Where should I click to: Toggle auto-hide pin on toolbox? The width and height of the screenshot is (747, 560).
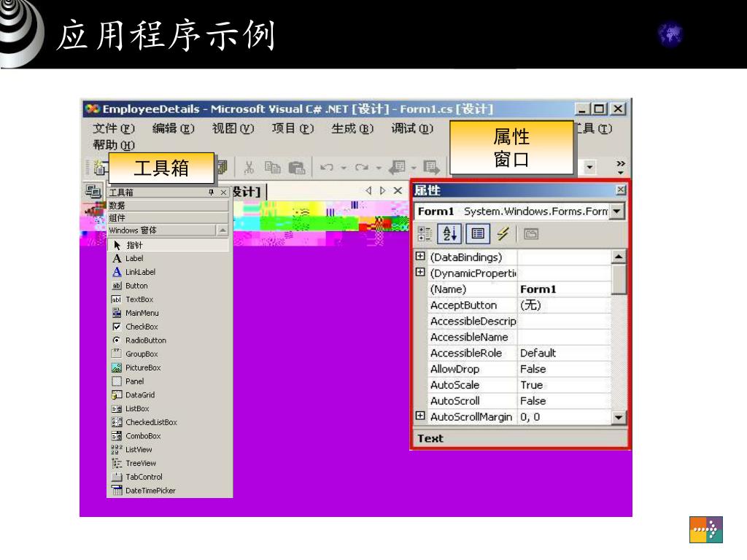[211, 192]
